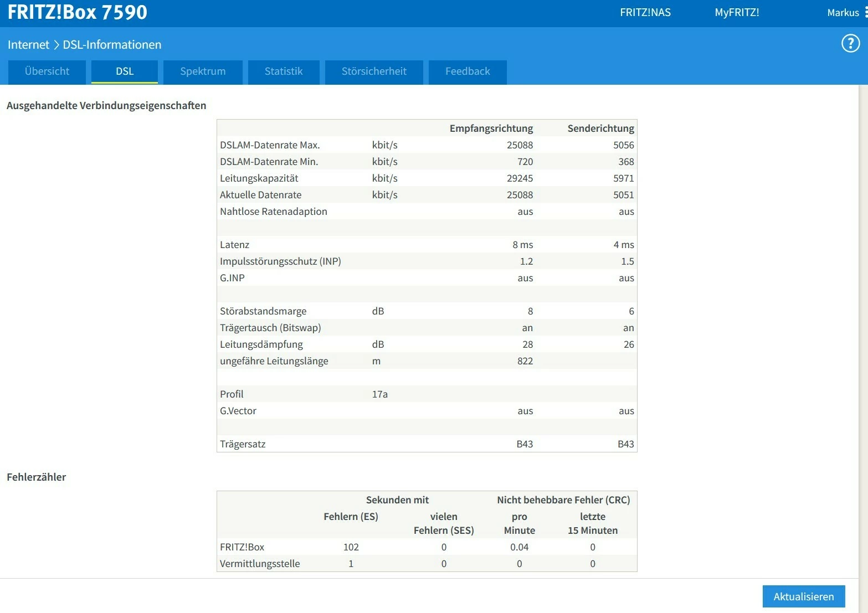Click the Latenz row label

tap(234, 245)
